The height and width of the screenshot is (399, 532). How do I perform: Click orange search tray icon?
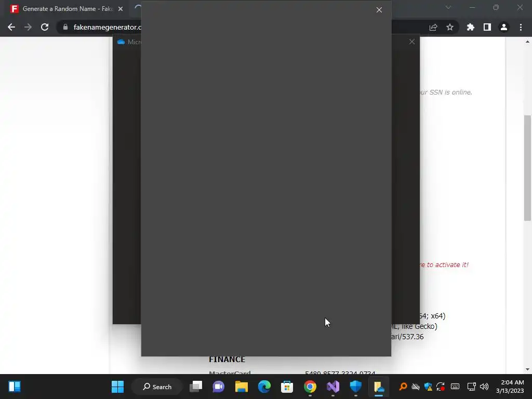tap(403, 387)
